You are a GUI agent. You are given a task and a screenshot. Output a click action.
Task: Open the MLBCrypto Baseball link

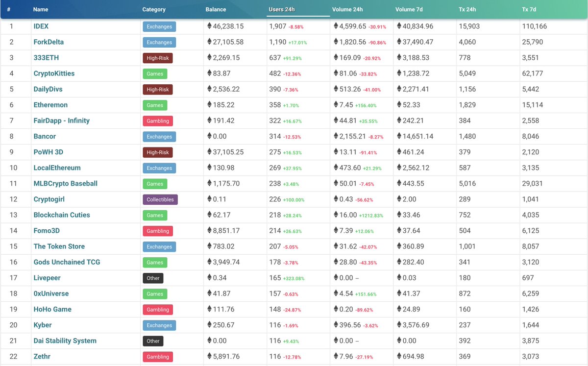[66, 183]
